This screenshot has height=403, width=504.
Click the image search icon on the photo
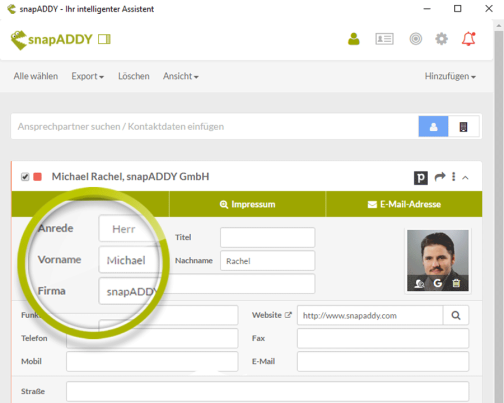pos(419,283)
